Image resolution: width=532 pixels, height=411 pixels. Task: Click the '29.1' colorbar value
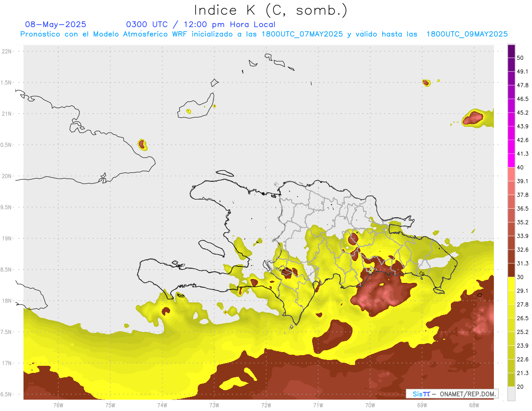523,291
